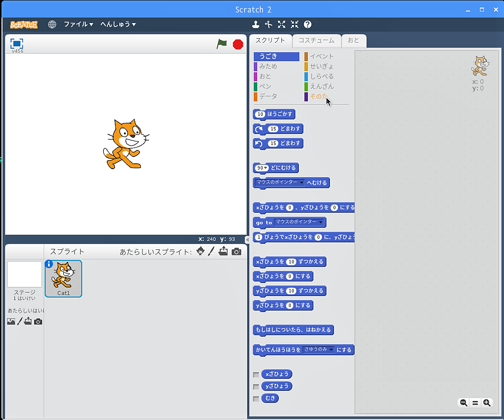This screenshot has height=420, width=504.
Task: Click the red stop button
Action: click(x=238, y=44)
